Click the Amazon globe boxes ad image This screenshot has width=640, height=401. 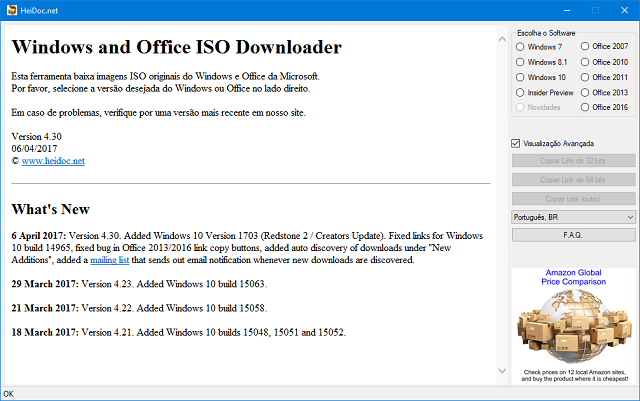click(573, 327)
